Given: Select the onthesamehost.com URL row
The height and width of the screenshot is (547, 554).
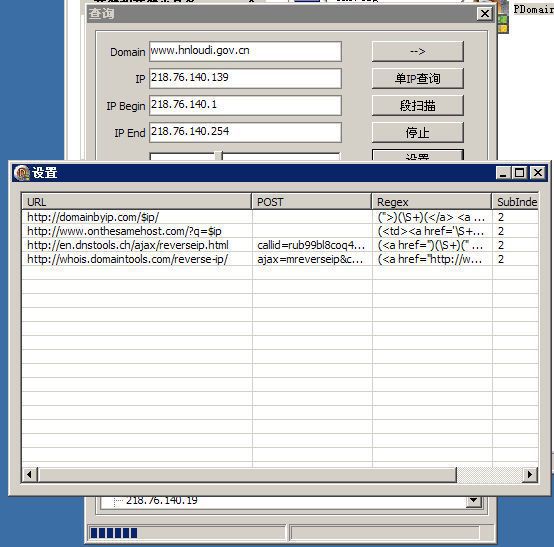Looking at the screenshot, I should (x=280, y=231).
